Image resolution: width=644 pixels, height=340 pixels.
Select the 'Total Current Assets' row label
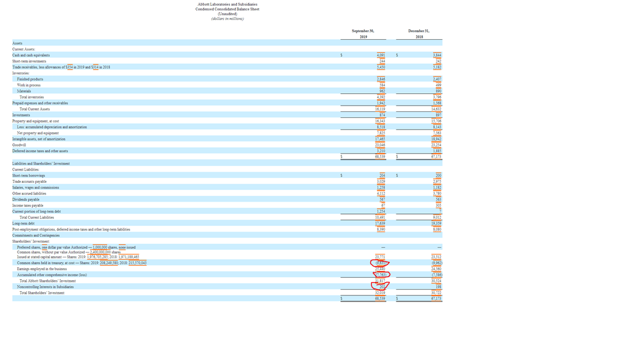[35, 109]
